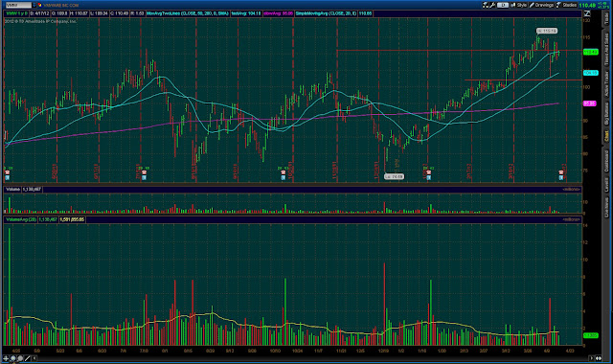Click the leftmost earnings event icon
Viewport: 613px width, 364px height.
(7, 172)
